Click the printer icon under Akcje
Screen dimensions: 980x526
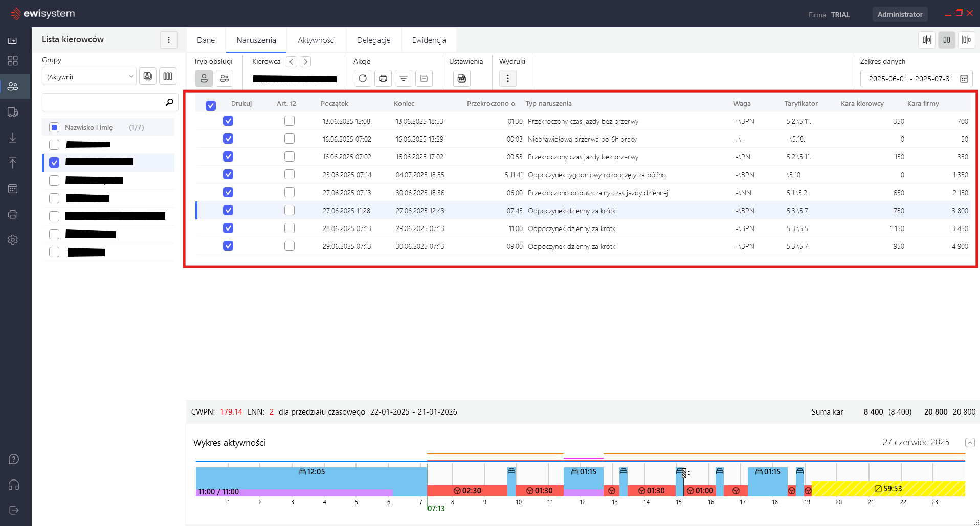point(383,78)
